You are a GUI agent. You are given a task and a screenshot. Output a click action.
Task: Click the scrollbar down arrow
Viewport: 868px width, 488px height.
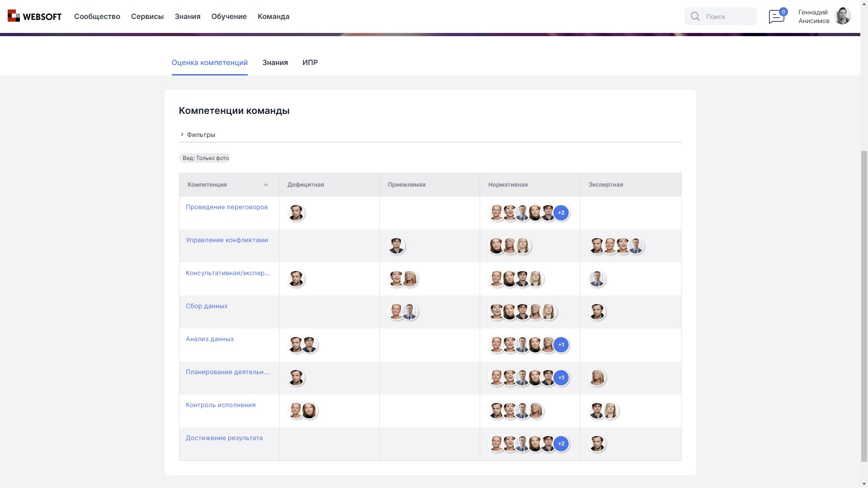864,484
